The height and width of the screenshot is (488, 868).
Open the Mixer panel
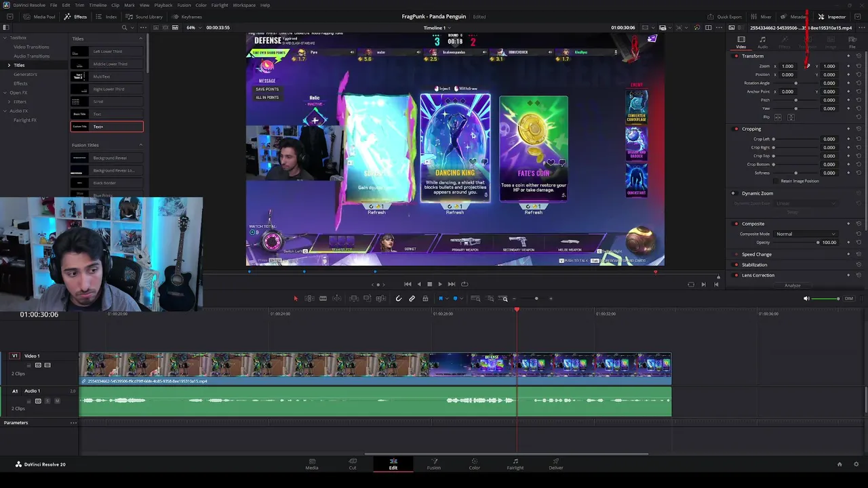[x=762, y=17]
